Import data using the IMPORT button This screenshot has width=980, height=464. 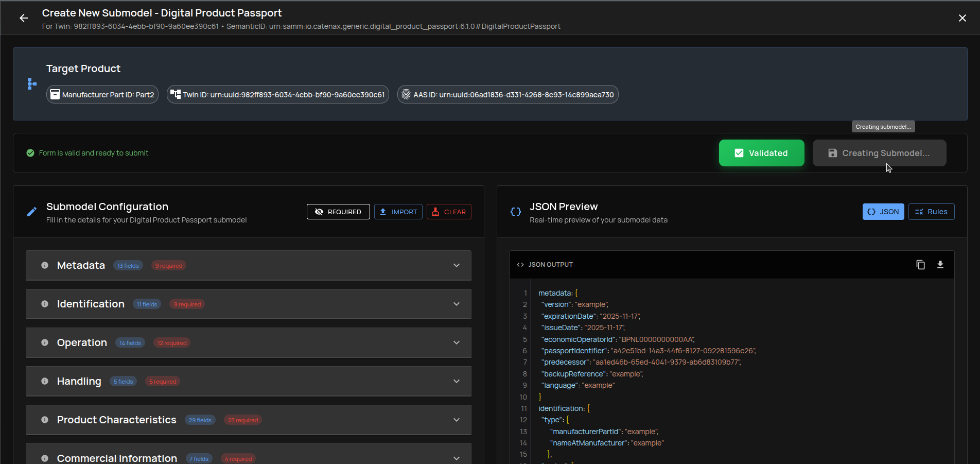pyautogui.click(x=398, y=211)
